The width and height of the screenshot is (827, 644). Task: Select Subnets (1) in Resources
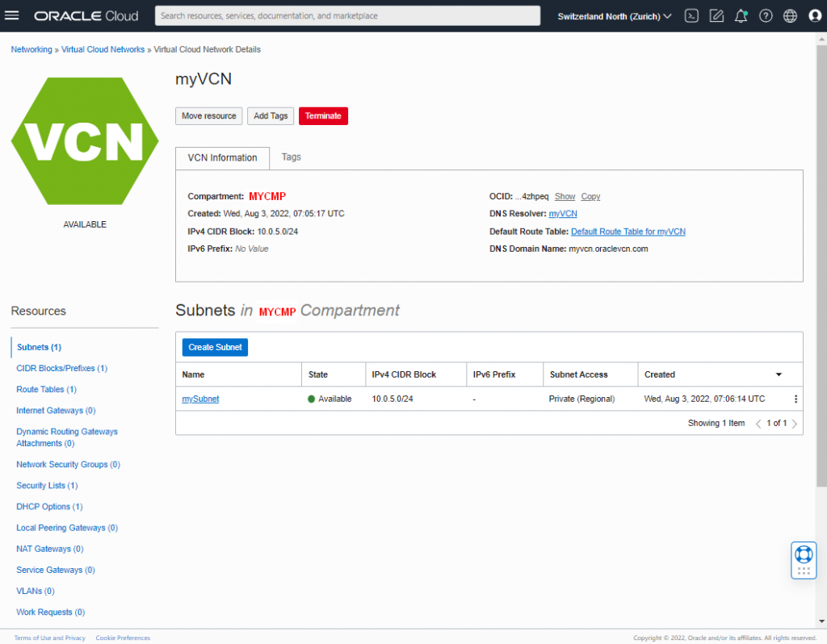coord(39,347)
